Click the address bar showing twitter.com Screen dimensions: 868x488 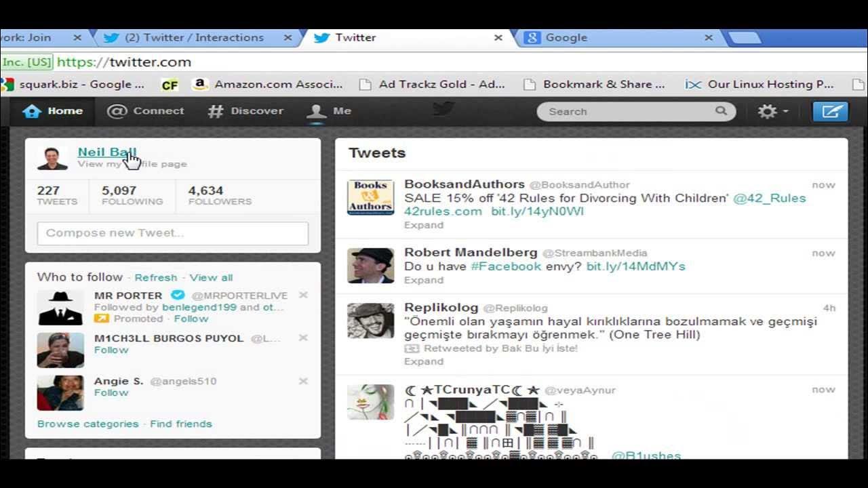[x=434, y=62]
